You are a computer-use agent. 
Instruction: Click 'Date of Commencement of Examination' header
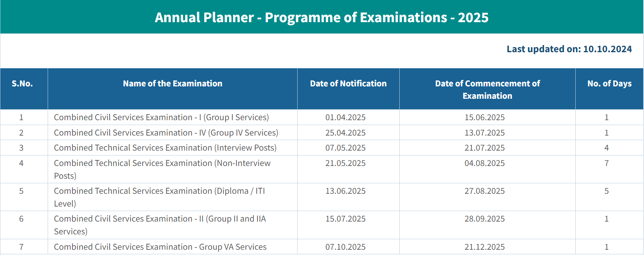488,89
